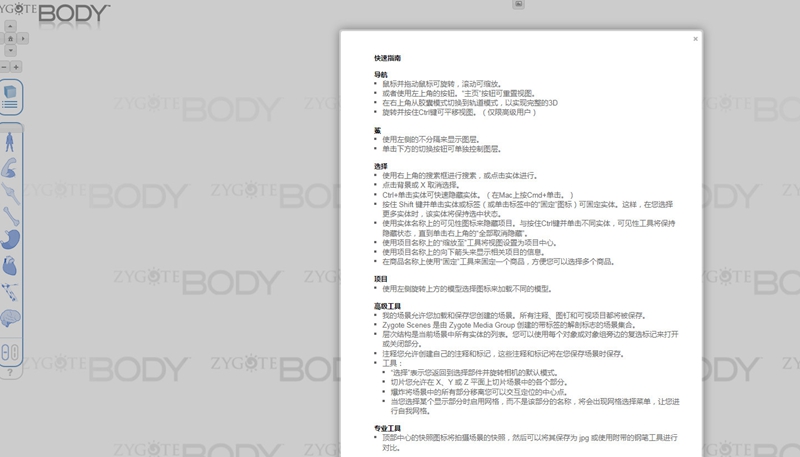Toggle the skin body figure layer
The width and height of the screenshot is (800, 457).
click(x=10, y=142)
